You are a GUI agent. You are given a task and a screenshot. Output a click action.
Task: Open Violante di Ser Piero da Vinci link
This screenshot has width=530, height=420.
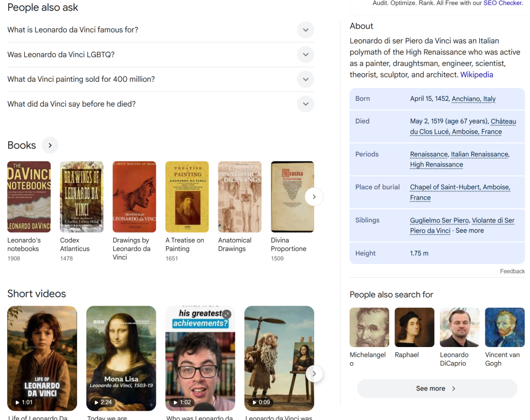[x=462, y=226]
